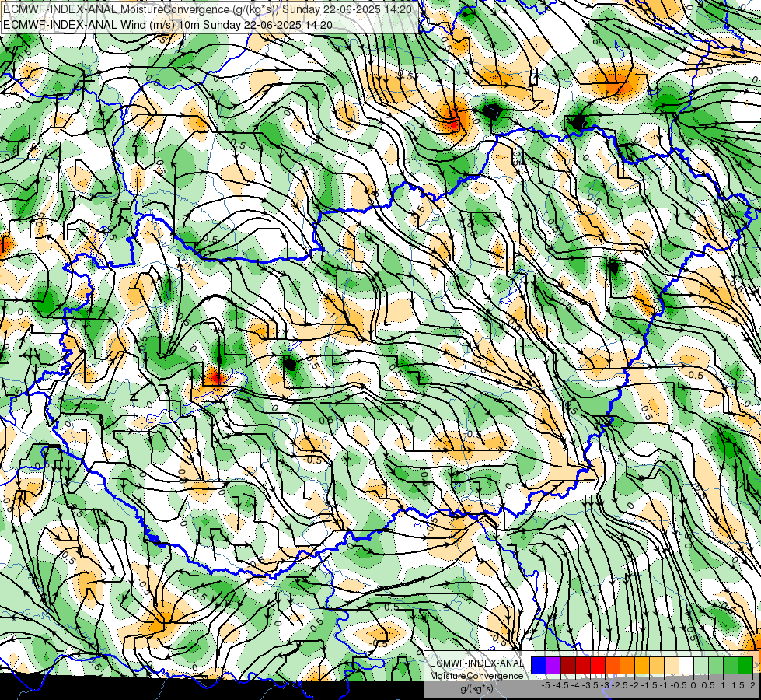The image size is (761, 700).
Task: Click the -4 legend tick label
Action: point(576,685)
